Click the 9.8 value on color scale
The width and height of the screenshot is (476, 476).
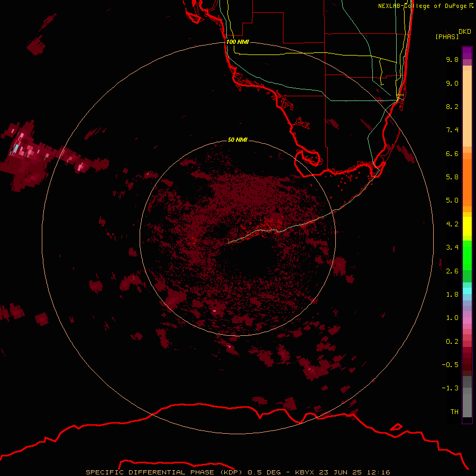pos(452,59)
